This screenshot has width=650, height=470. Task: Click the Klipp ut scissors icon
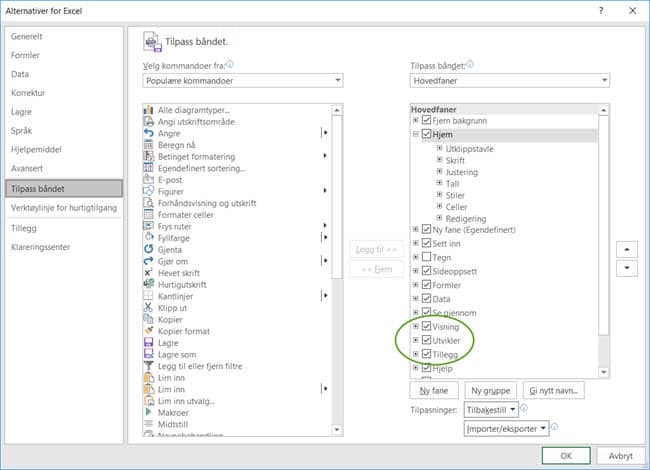149,308
